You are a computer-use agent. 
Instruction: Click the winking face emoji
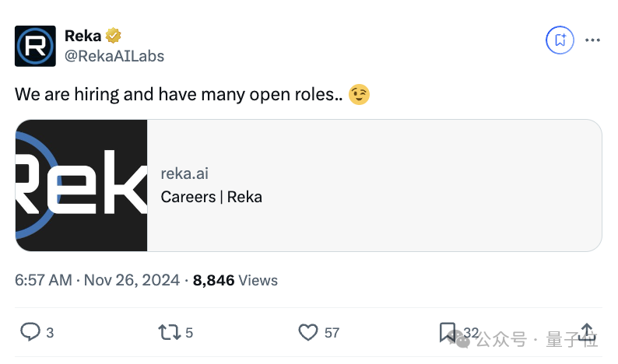tap(359, 95)
